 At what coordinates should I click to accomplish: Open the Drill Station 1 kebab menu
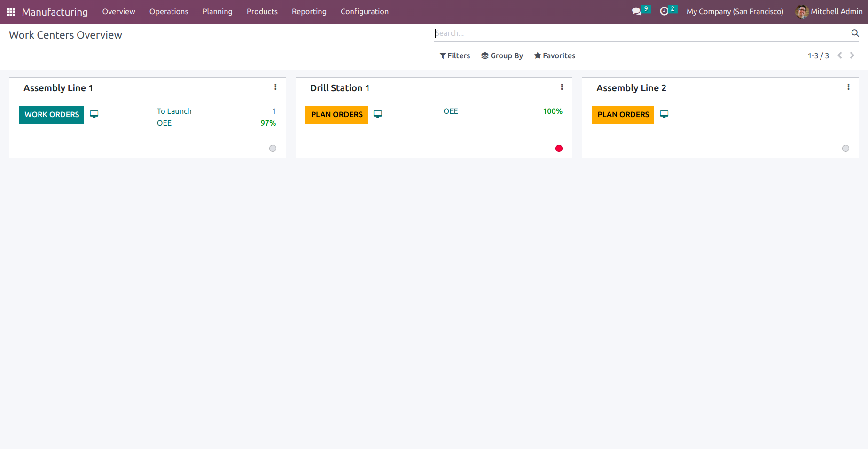[562, 87]
